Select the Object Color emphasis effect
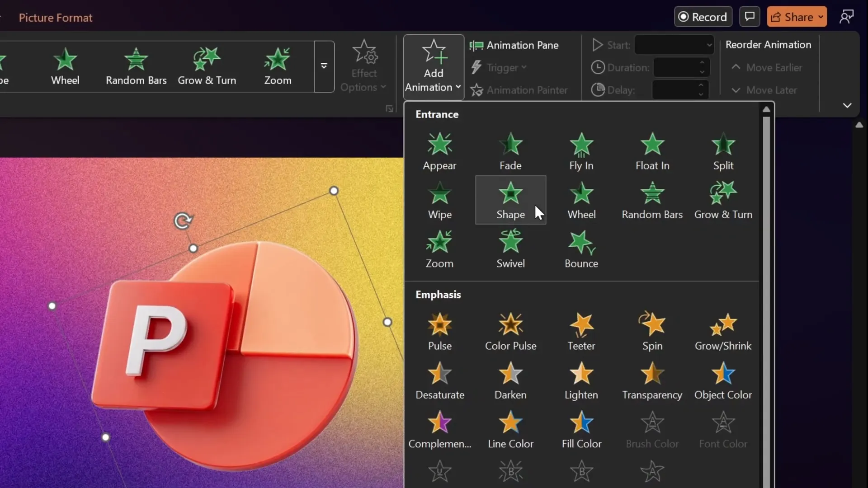 pos(723,380)
